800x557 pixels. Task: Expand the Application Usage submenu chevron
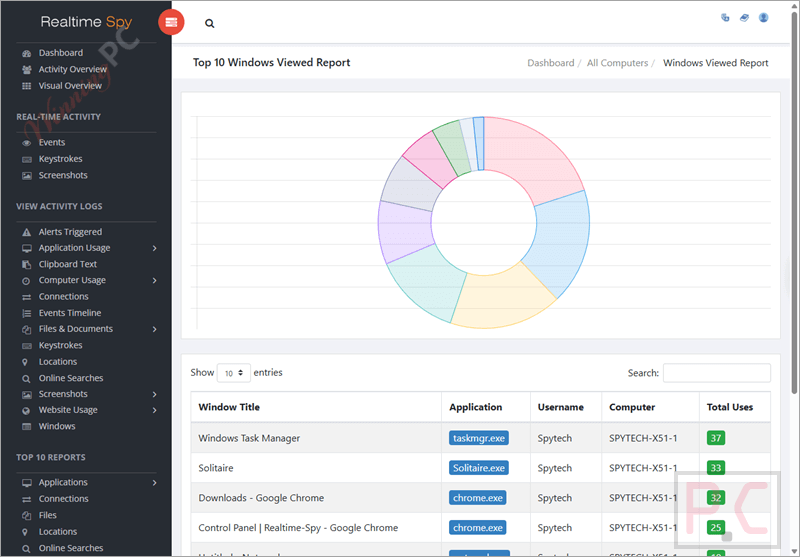[154, 248]
